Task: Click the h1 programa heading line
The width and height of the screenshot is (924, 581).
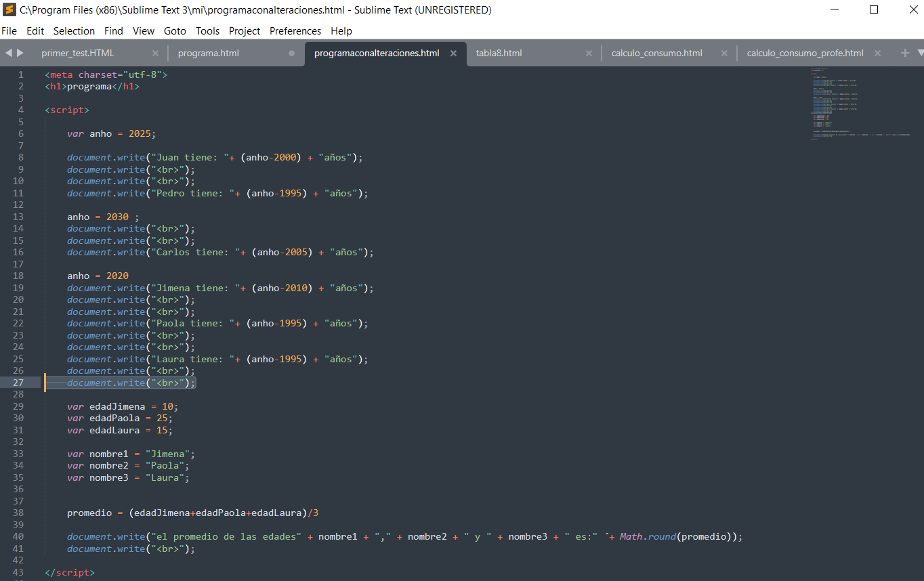Action: (x=92, y=86)
